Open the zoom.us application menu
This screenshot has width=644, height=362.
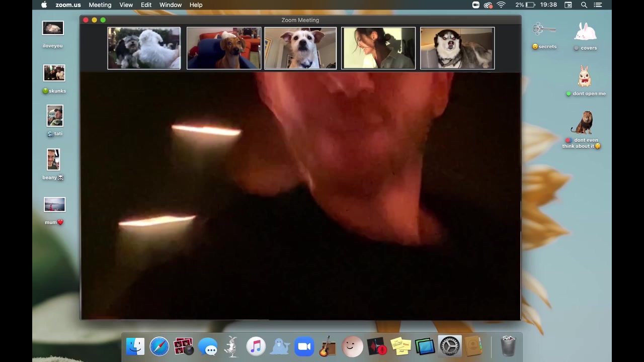(68, 5)
